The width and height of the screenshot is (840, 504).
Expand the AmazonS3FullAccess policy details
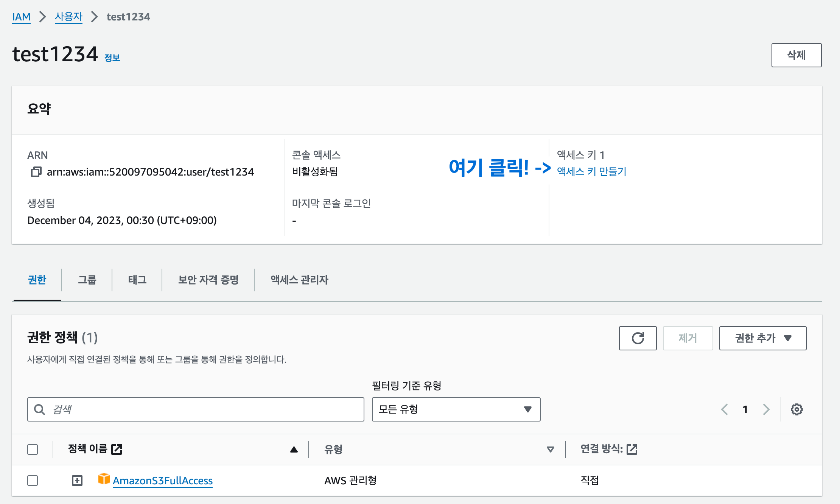[x=77, y=481]
